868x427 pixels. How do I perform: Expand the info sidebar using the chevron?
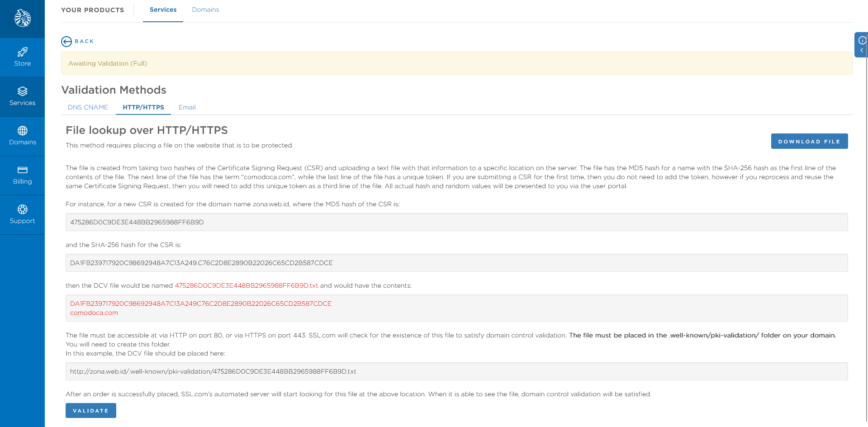click(x=861, y=51)
